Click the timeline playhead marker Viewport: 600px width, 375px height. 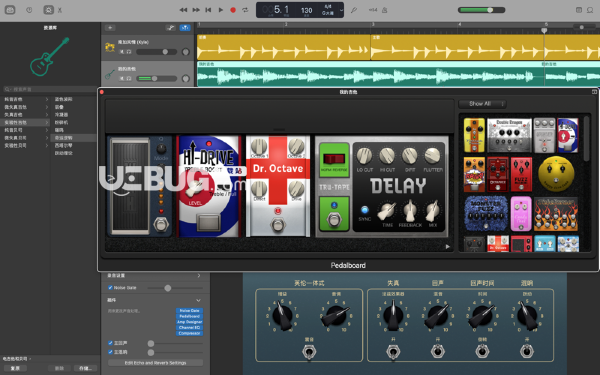(544, 30)
